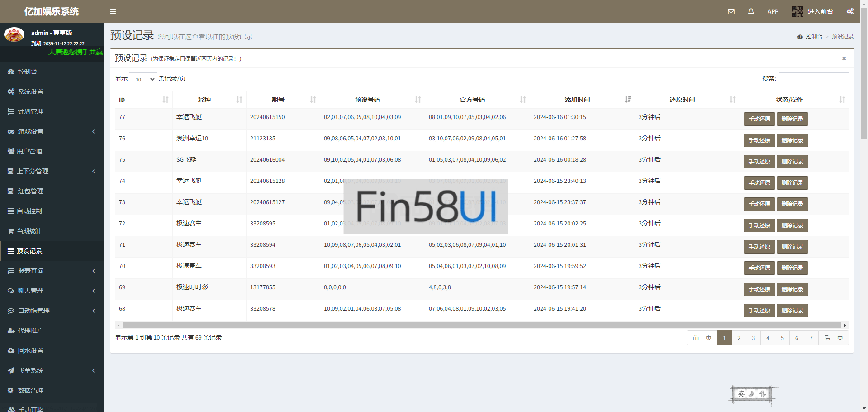The width and height of the screenshot is (868, 412).
Task: Click the notification bell icon
Action: tap(751, 11)
